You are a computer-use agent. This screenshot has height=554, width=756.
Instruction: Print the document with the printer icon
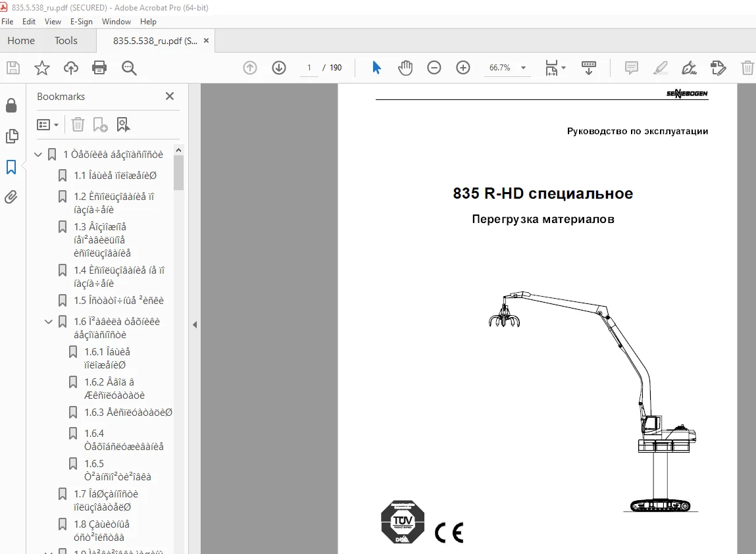pos(99,68)
